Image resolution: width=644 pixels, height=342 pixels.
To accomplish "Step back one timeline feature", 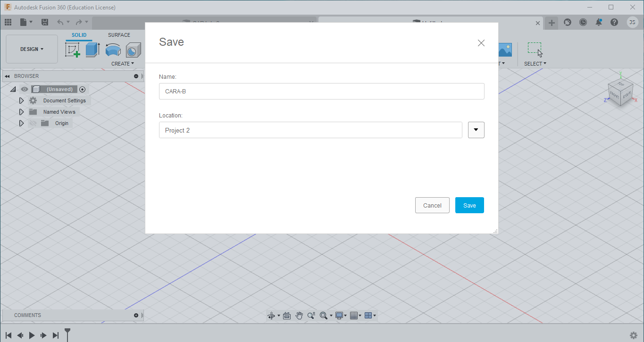I will click(x=20, y=335).
